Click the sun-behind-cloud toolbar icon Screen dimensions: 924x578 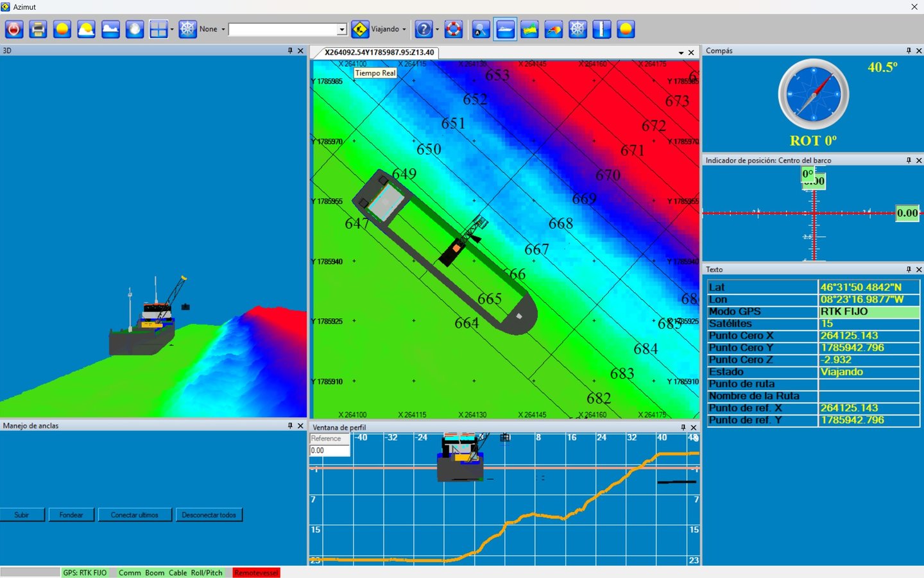86,29
